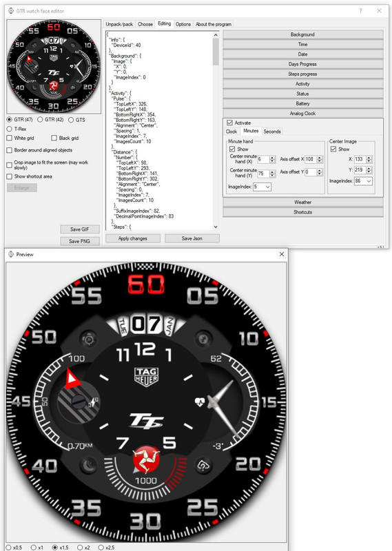Expand the Background section

point(302,34)
